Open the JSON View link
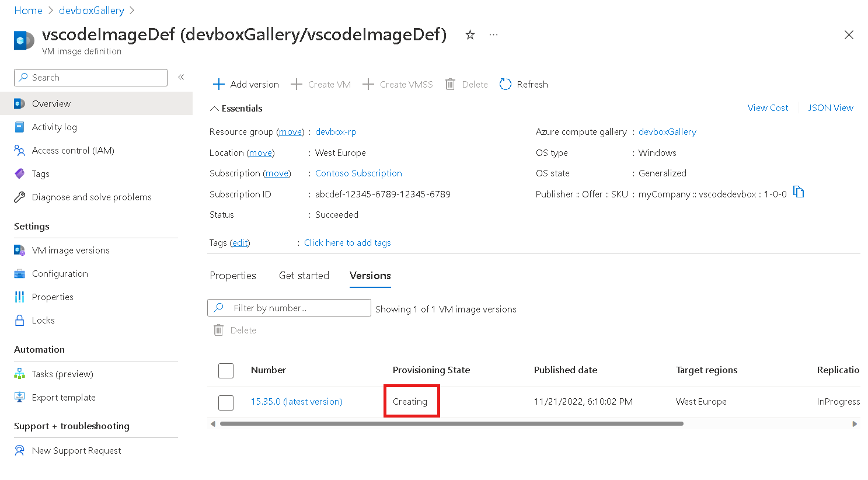This screenshot has height=480, width=868. coord(831,108)
